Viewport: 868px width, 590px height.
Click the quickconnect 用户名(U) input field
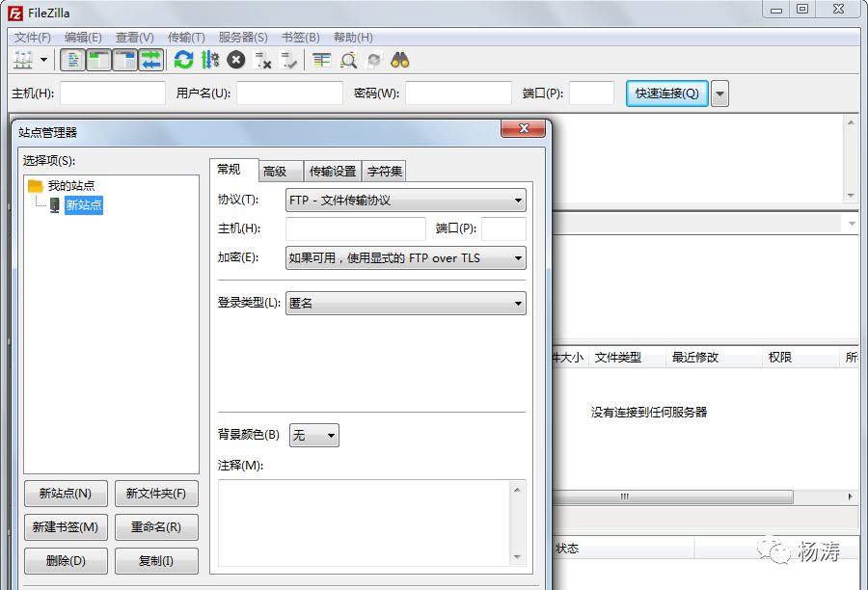289,93
